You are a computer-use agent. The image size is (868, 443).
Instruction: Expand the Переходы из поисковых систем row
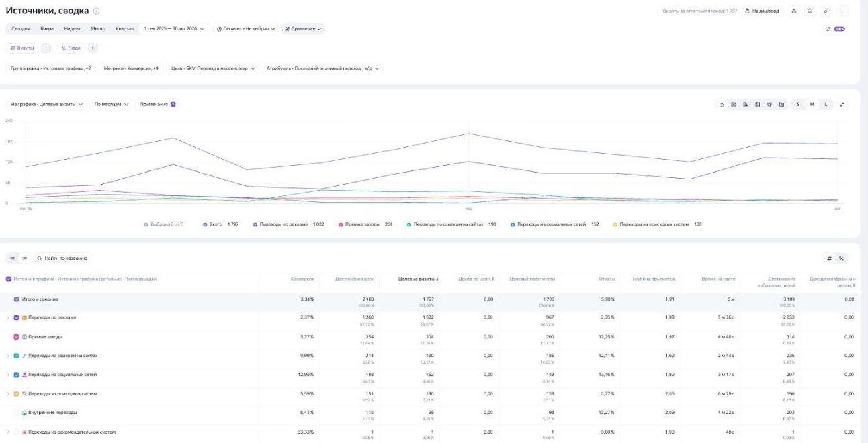point(8,393)
